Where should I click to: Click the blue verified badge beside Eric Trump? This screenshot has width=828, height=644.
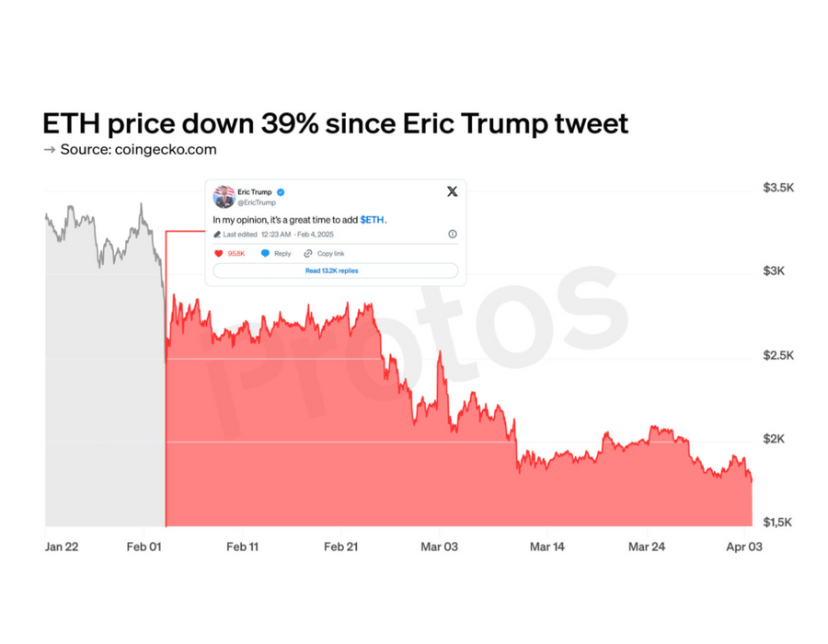(282, 192)
